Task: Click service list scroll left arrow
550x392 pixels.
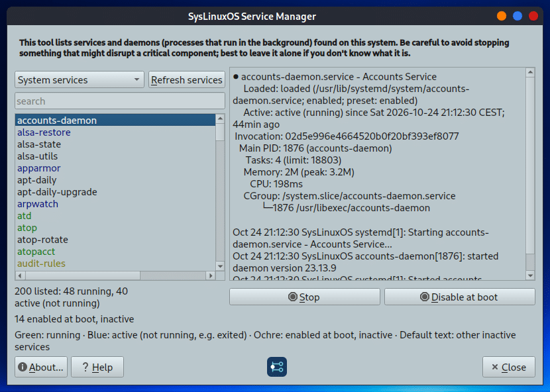Action: (20, 275)
